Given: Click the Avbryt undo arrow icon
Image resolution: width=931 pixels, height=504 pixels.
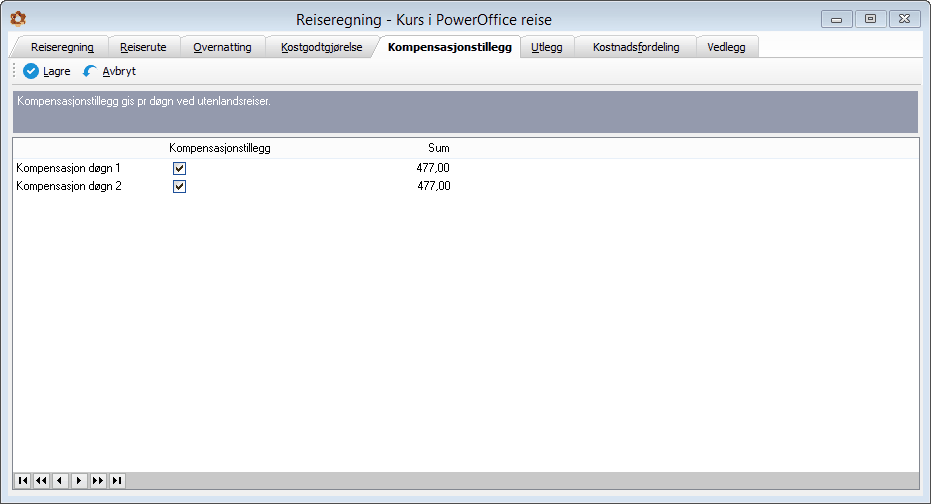Looking at the screenshot, I should [x=90, y=71].
